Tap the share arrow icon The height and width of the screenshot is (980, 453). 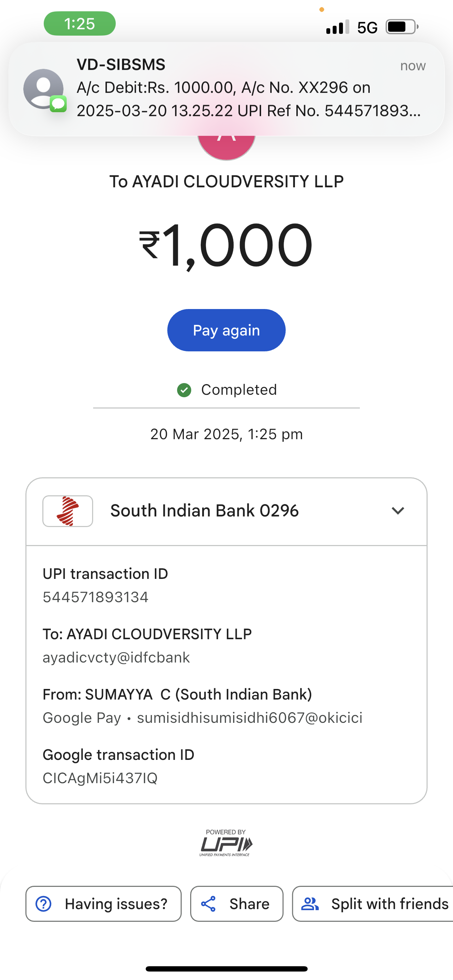(x=209, y=904)
